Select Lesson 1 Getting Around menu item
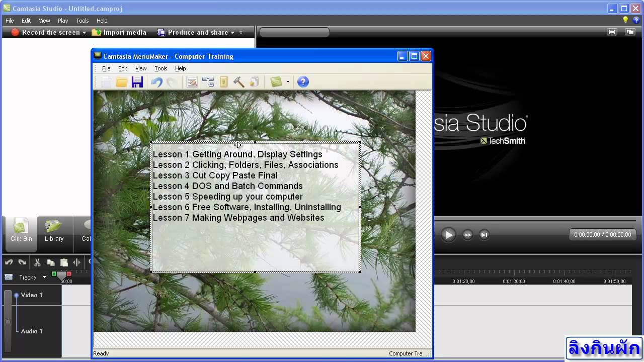Image resolution: width=644 pixels, height=362 pixels. pos(237,154)
